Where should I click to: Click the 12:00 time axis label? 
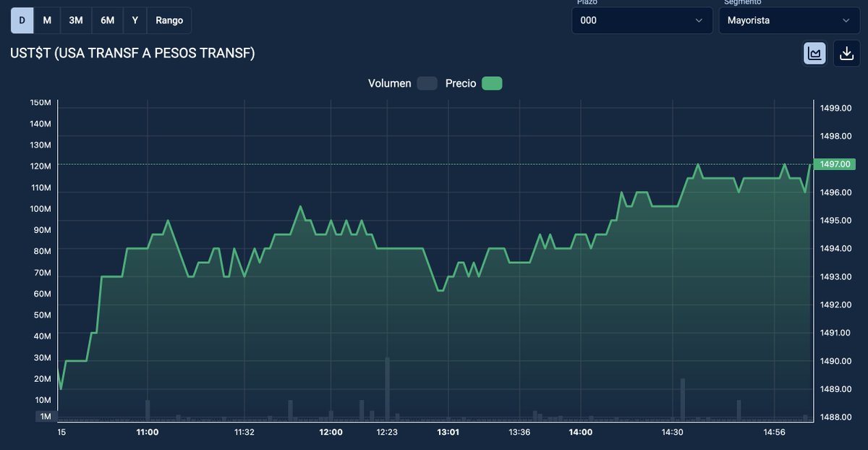click(x=331, y=432)
